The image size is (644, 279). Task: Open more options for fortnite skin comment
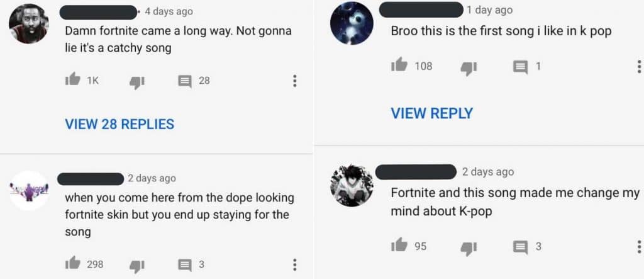point(294,265)
